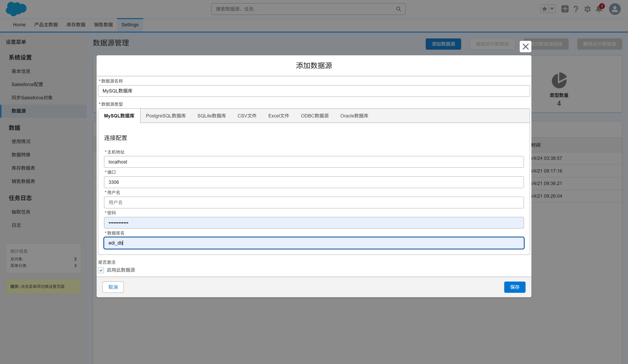Close the 添加数据源 dialog
Viewport: 628px width, 364px height.
coord(525,47)
